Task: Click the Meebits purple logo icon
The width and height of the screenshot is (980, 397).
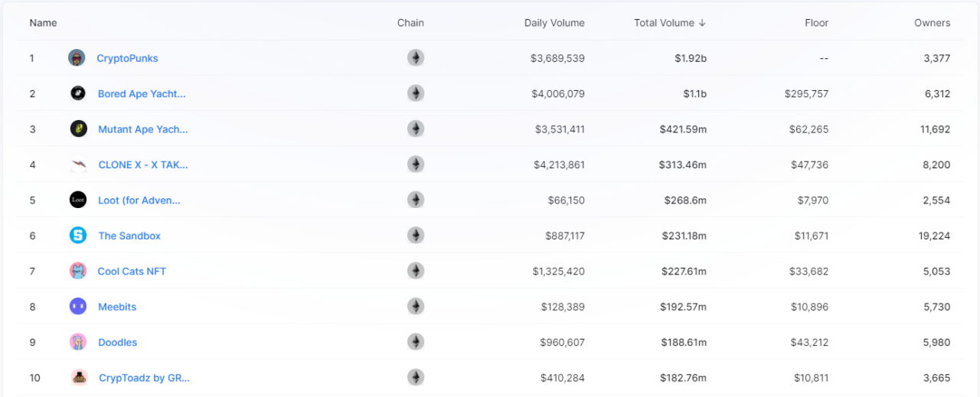Action: tap(78, 307)
